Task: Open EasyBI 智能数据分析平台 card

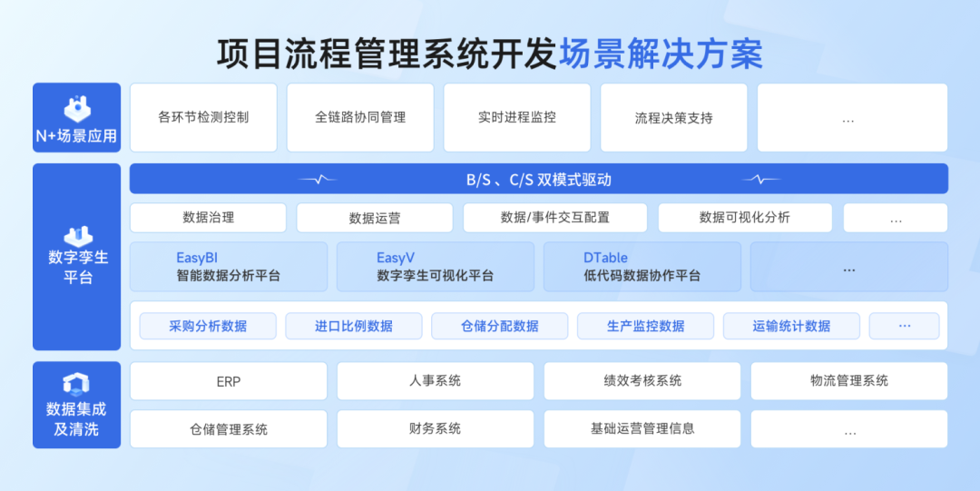Action: (229, 267)
